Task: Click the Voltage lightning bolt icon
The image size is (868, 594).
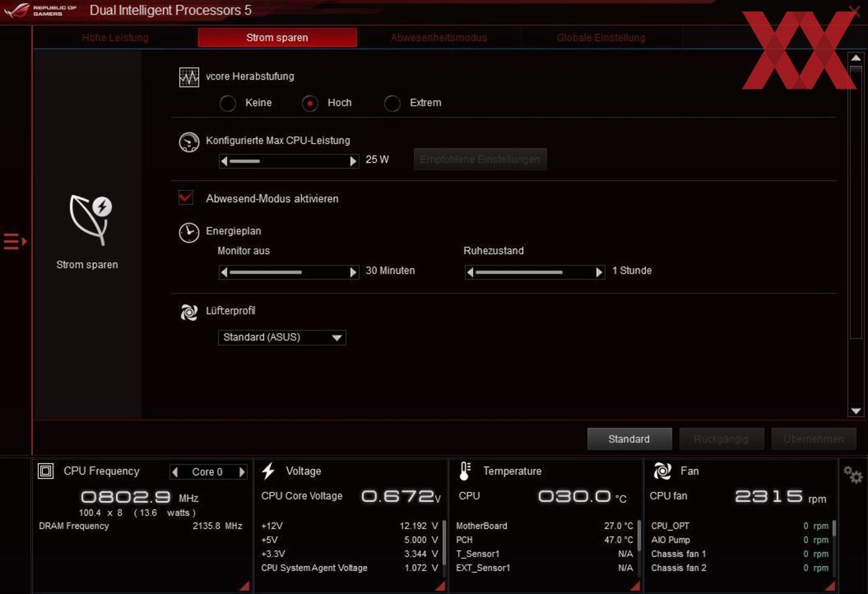Action: [269, 471]
